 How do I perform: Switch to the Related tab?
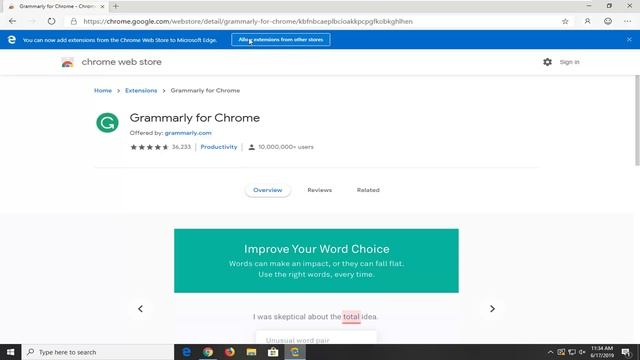pyautogui.click(x=368, y=190)
